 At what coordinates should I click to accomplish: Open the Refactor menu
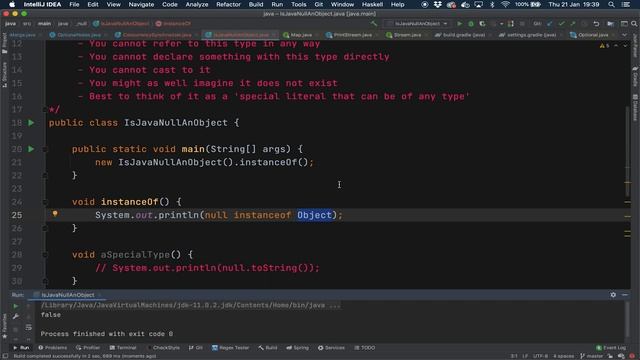click(228, 4)
